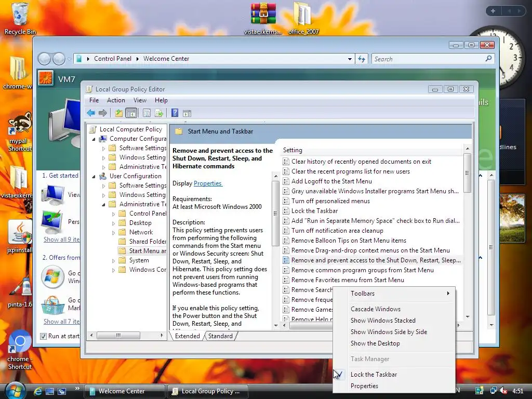
Task: Click the Properties link in description pane
Action: (208, 183)
